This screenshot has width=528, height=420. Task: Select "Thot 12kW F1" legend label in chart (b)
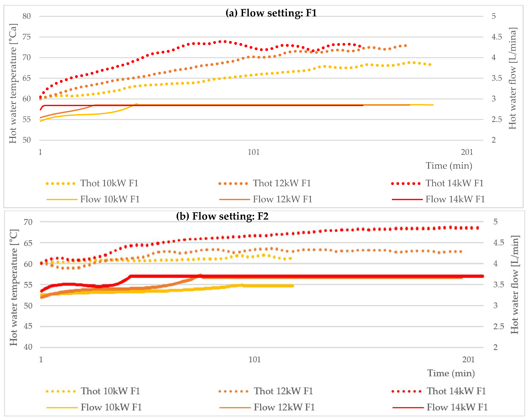click(283, 391)
